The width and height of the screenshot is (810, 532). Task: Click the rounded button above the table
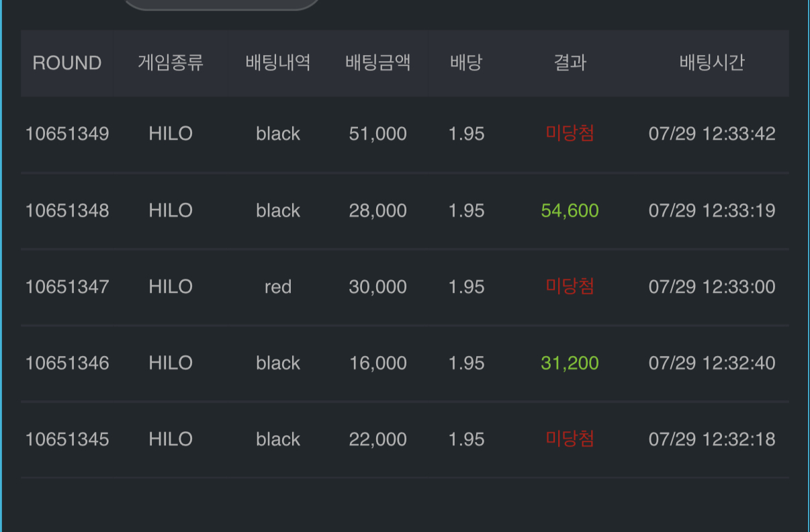[x=222, y=3]
